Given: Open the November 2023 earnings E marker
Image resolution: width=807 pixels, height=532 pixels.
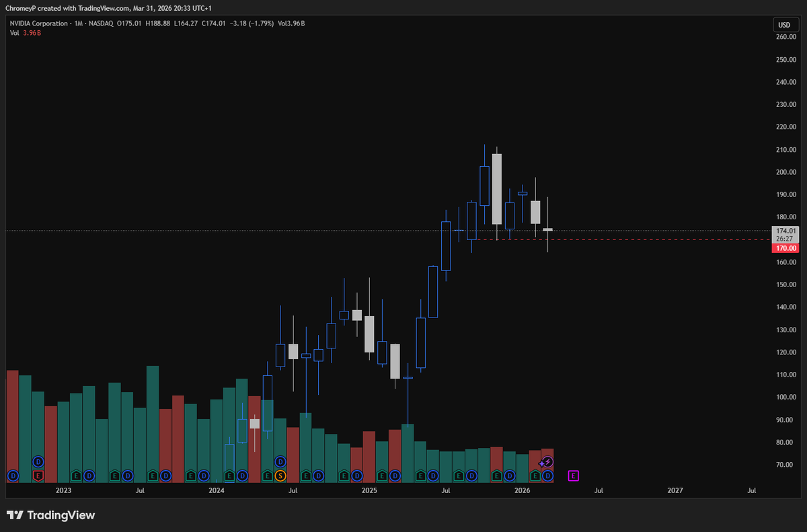Looking at the screenshot, I should click(x=191, y=476).
